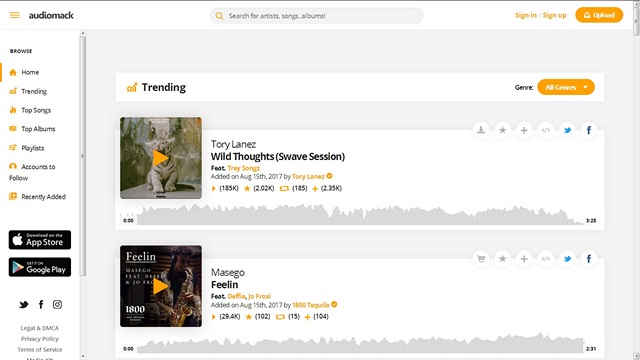Click the search magnifier icon
640x360 pixels.
point(219,16)
